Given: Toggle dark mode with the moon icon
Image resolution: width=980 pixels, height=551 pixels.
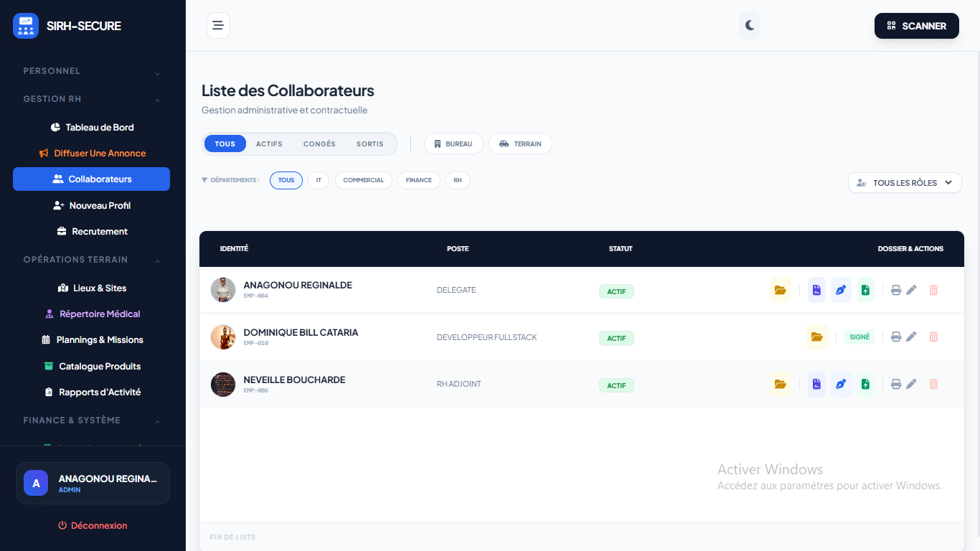Looking at the screenshot, I should point(750,25).
